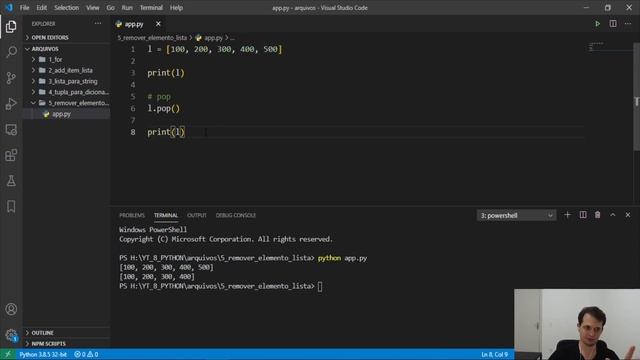Screen dimensions: 640x360
Task: Switch to the DEBUG CONSOLE tab
Action: pos(236,215)
